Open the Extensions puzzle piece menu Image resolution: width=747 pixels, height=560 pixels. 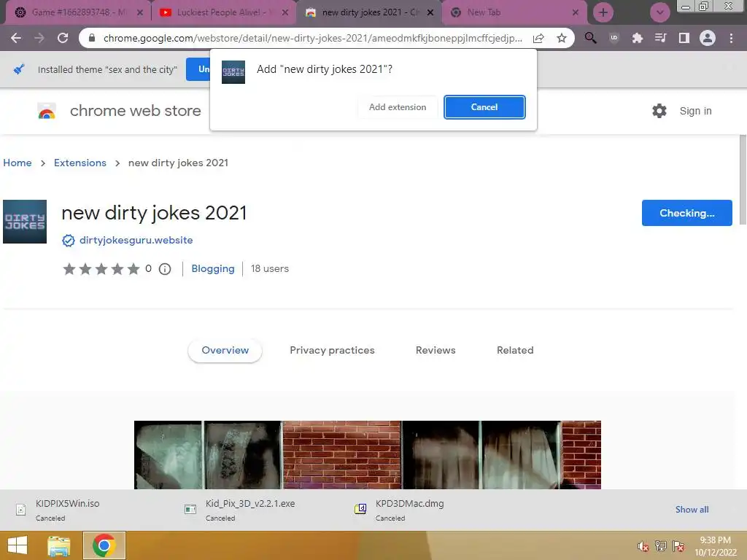(x=637, y=38)
